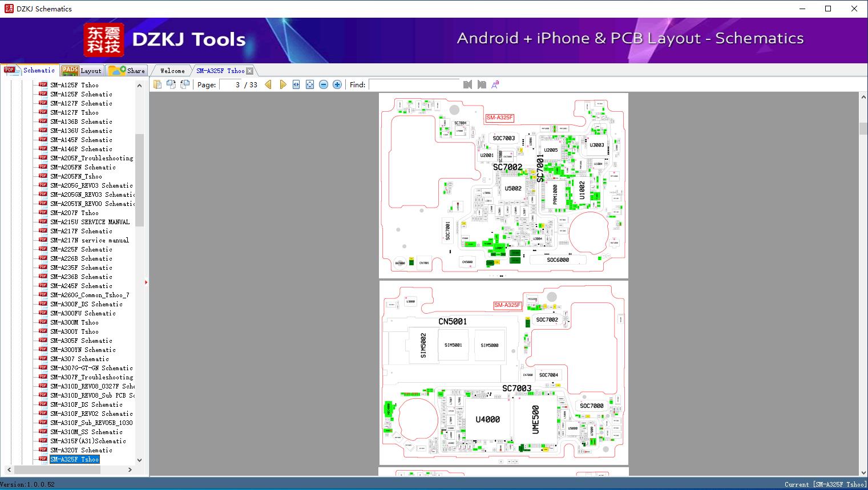Select SM-A236B Schematic entry
Screen dimensions: 868x490
pos(81,277)
